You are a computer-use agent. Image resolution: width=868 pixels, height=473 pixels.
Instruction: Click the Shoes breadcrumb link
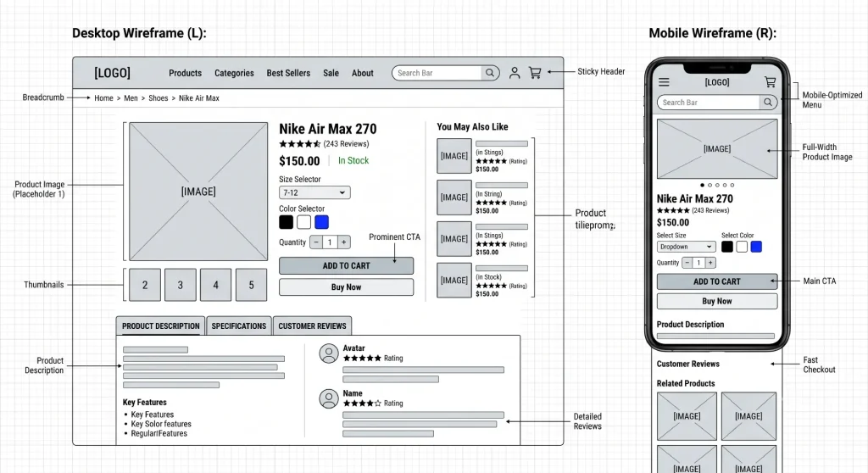[158, 98]
